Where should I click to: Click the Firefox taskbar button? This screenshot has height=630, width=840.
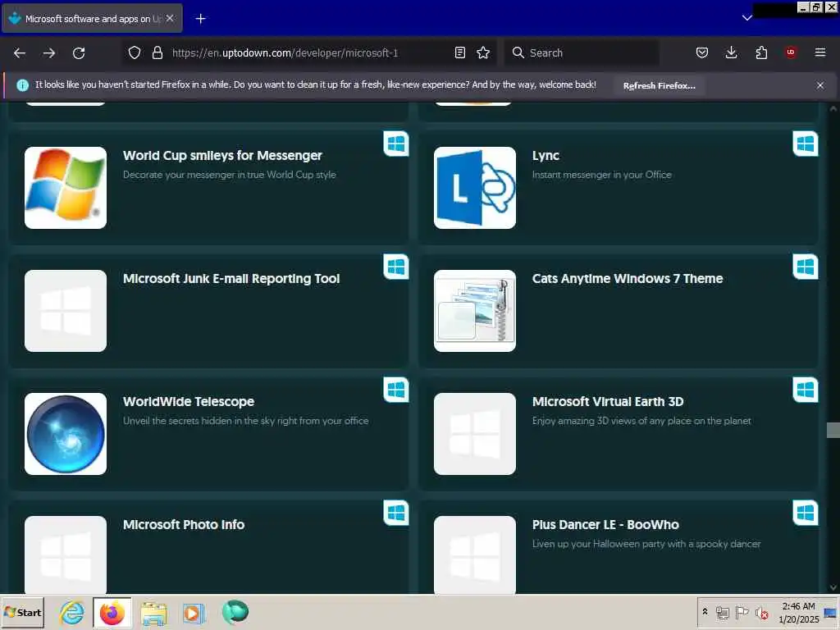point(112,612)
